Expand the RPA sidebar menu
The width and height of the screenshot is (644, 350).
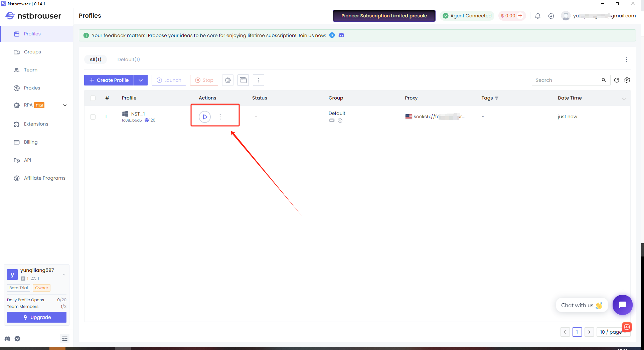[65, 105]
